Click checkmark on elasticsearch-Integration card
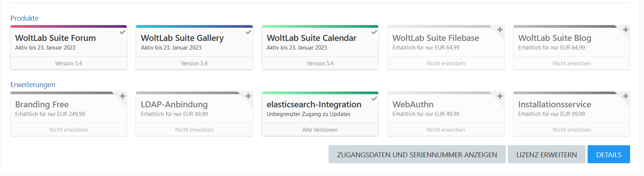644x176 pixels. [x=374, y=99]
